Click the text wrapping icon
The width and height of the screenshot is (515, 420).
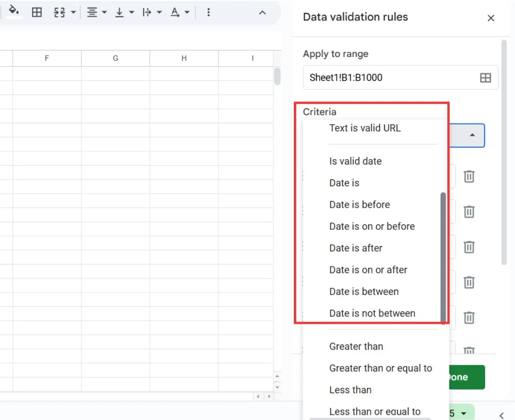(x=147, y=12)
